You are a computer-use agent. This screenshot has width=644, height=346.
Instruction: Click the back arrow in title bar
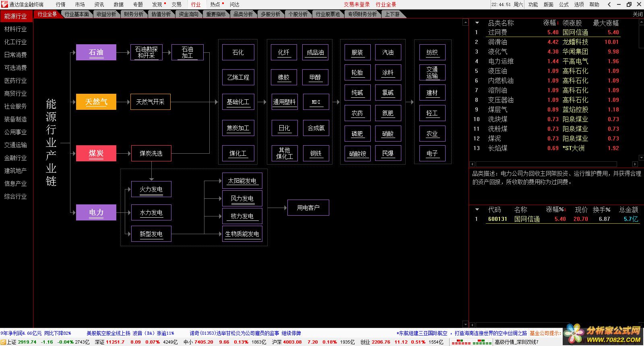[x=609, y=4]
